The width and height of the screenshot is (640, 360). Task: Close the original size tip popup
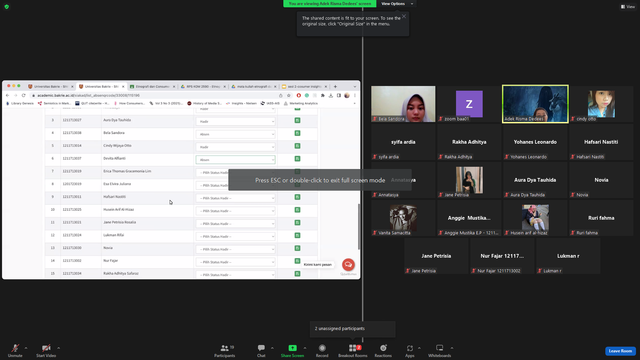pos(404,16)
